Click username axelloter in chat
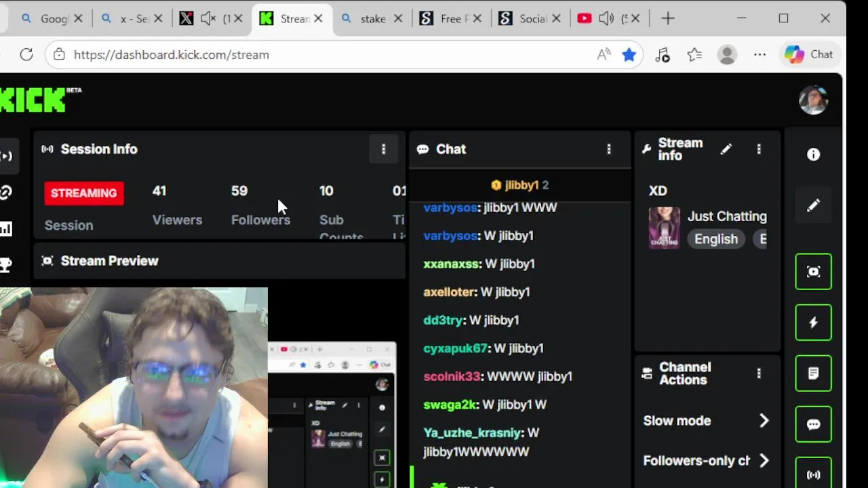 coord(450,292)
